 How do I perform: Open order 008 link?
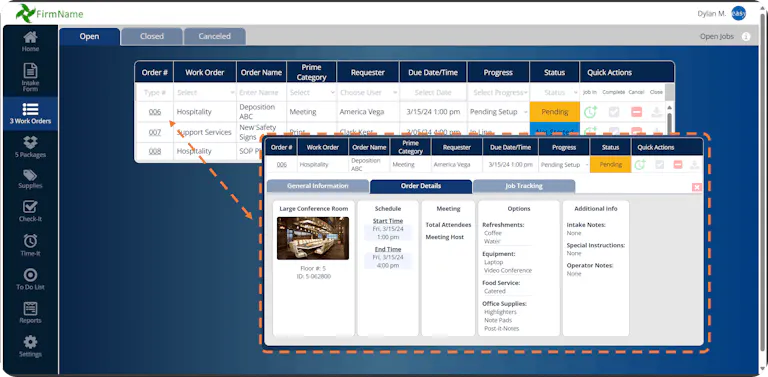pos(155,151)
